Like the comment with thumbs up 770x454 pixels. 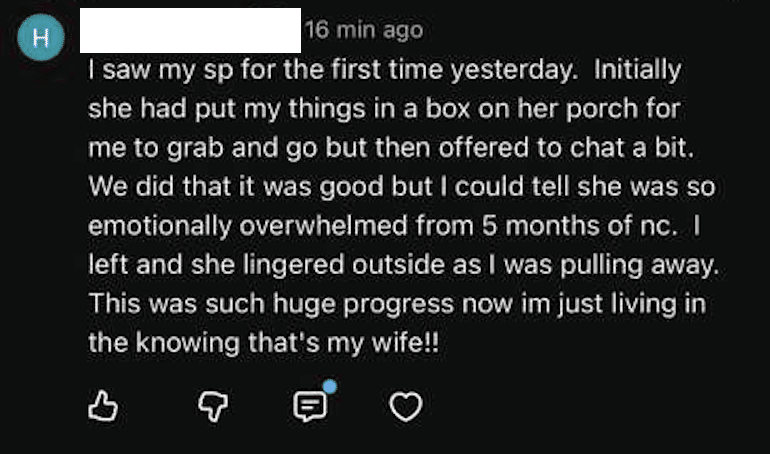103,406
